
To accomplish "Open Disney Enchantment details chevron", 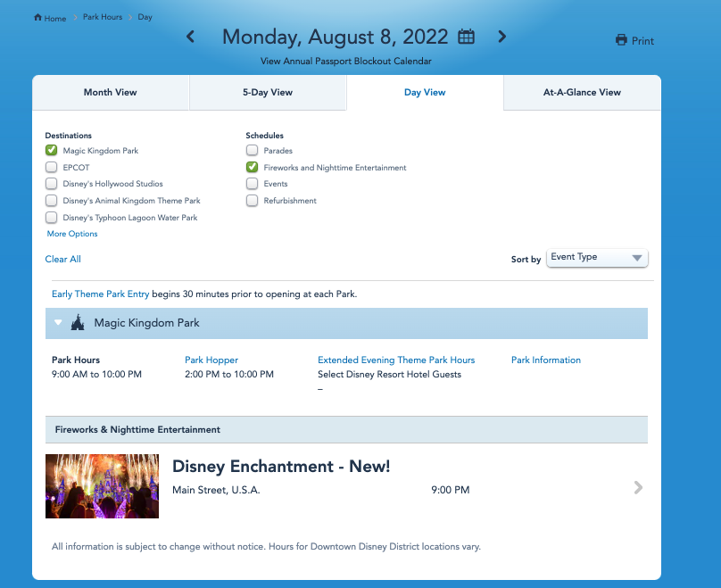I will (638, 487).
